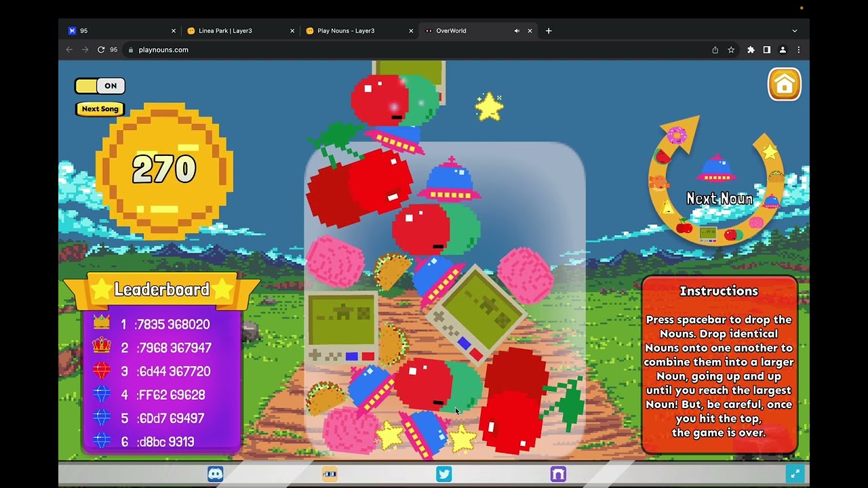Close the Linea Park | Layer3 tab
The image size is (868, 488).
point(292,30)
